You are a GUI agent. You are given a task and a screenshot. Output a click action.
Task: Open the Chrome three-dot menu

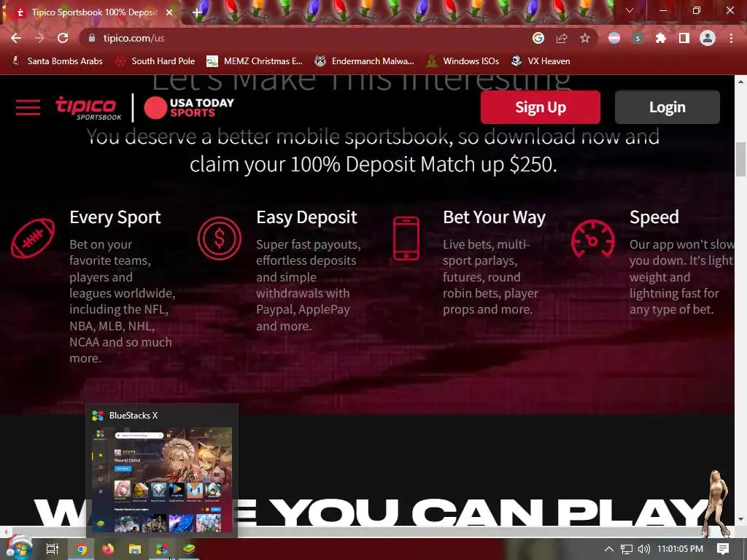point(731,38)
